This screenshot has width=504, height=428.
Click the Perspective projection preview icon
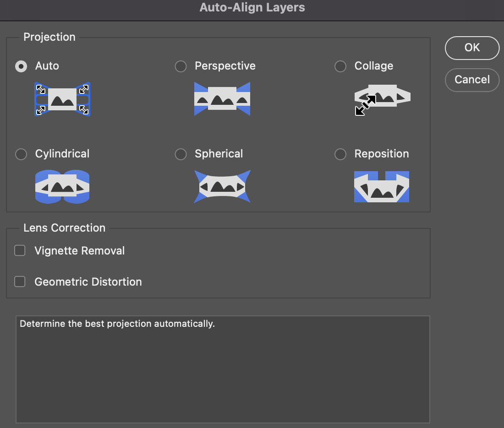tap(222, 99)
